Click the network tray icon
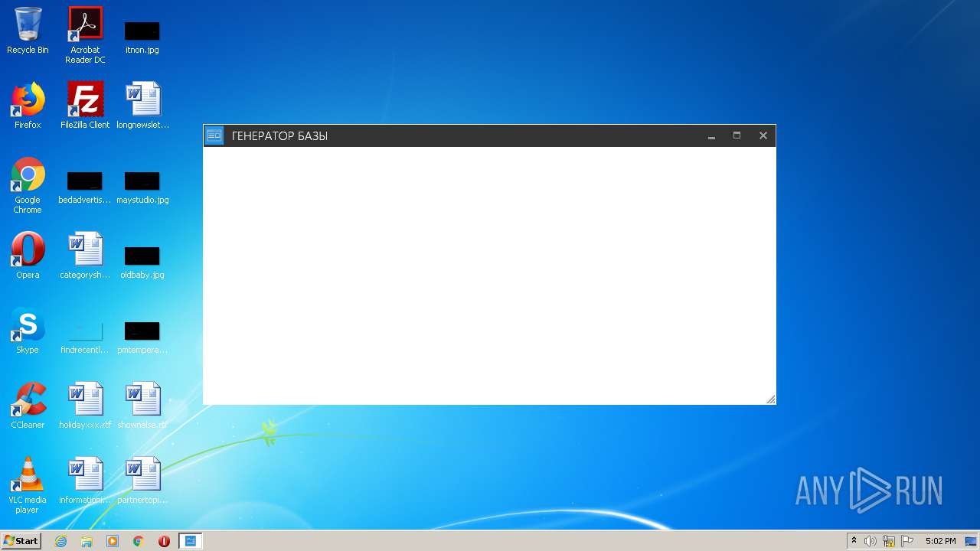Viewport: 980px width, 551px height. [x=889, y=541]
